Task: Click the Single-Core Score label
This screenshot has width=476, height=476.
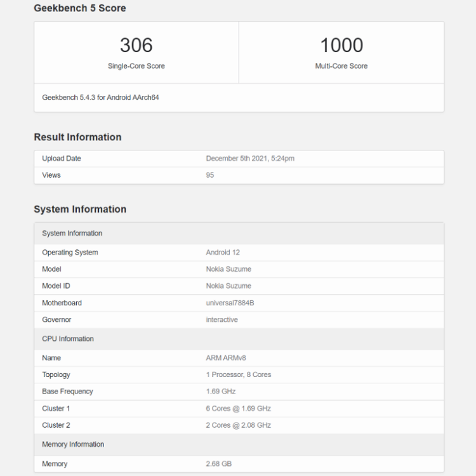Action: tap(136, 66)
